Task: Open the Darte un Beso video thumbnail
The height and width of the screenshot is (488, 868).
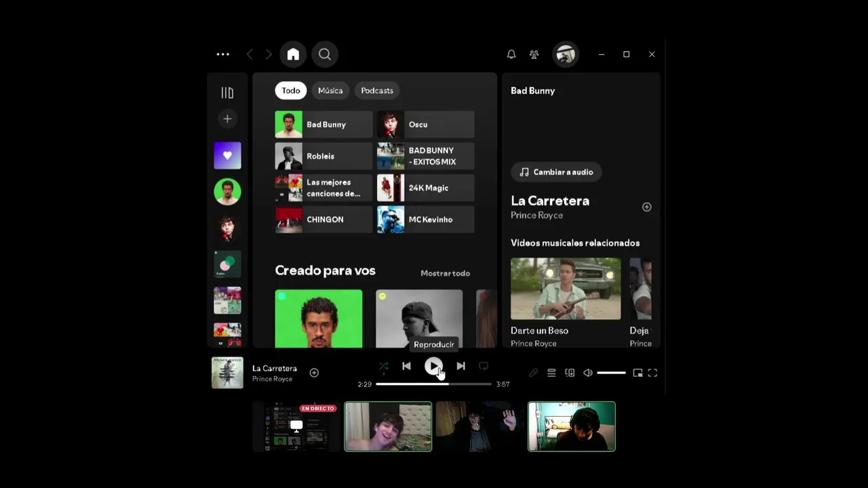Action: click(x=566, y=288)
